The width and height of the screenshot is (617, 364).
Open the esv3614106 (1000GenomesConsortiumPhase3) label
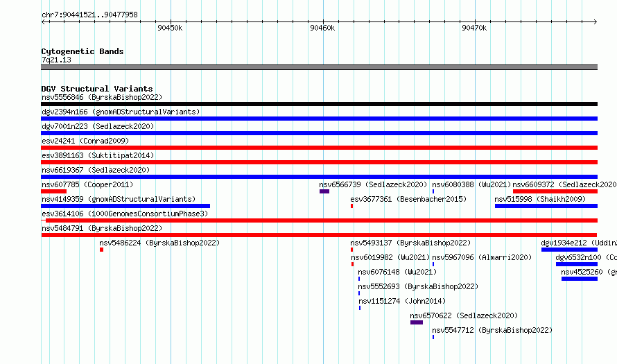tap(125, 214)
